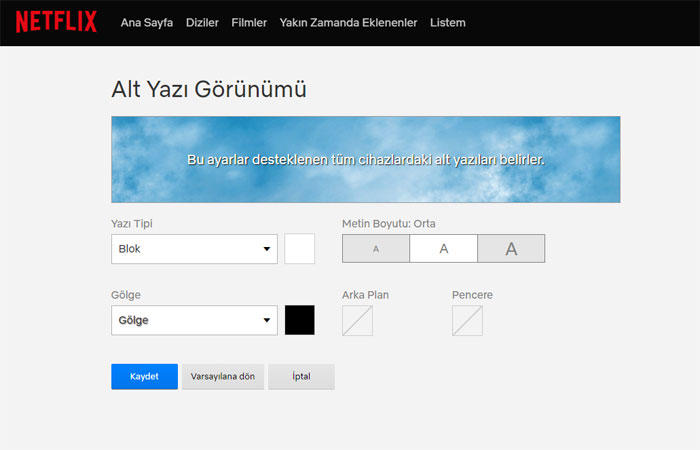
Task: Select the medium text size A
Action: coord(443,249)
